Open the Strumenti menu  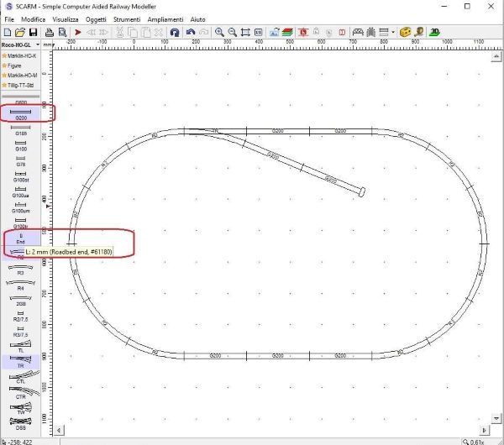tap(127, 18)
